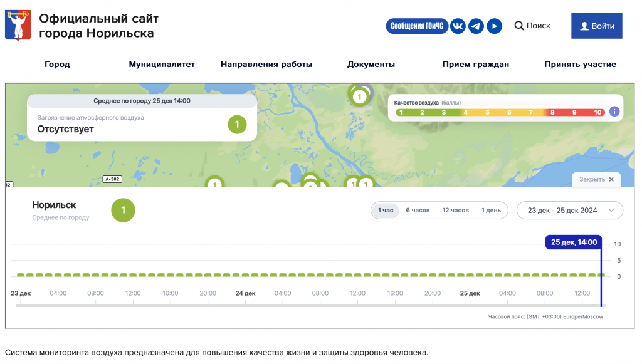
Task: Open the Муниципалитет menu
Action: (162, 64)
